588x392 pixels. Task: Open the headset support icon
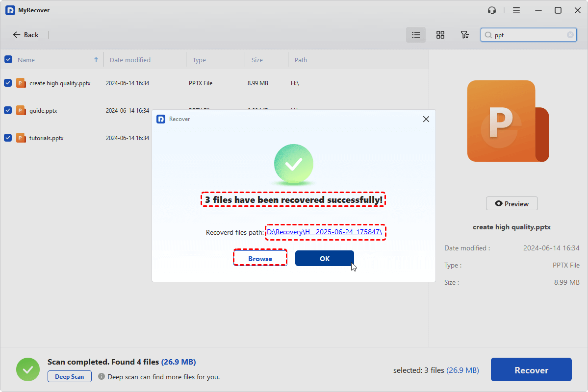point(491,10)
